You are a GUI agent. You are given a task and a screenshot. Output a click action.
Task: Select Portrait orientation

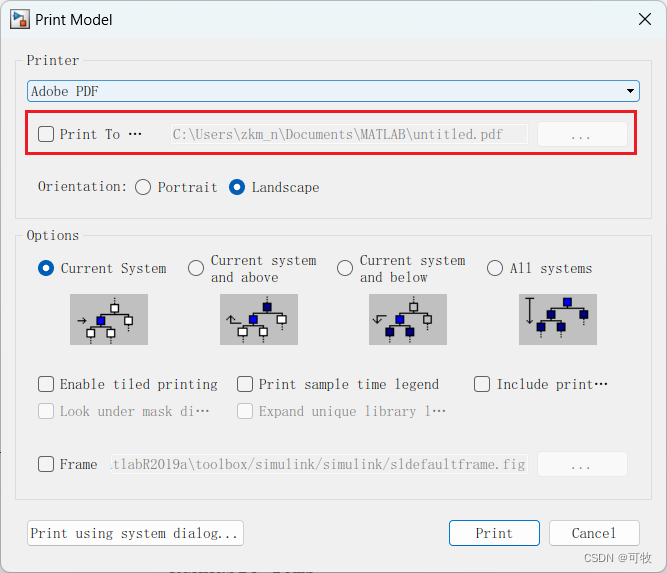coord(143,187)
